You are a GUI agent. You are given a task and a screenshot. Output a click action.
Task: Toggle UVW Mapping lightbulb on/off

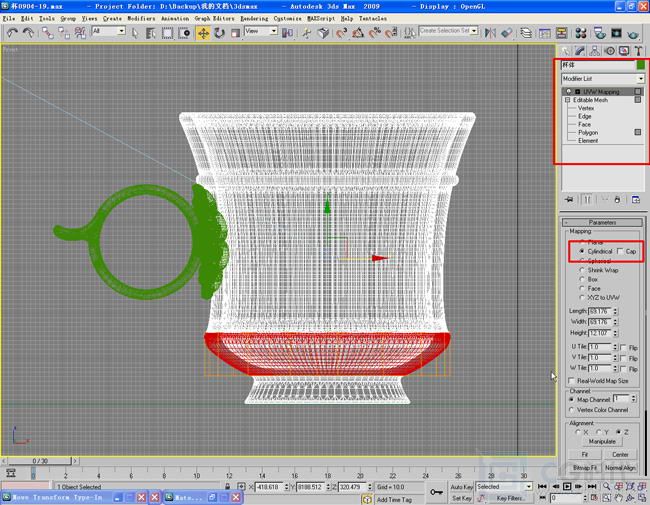point(569,91)
